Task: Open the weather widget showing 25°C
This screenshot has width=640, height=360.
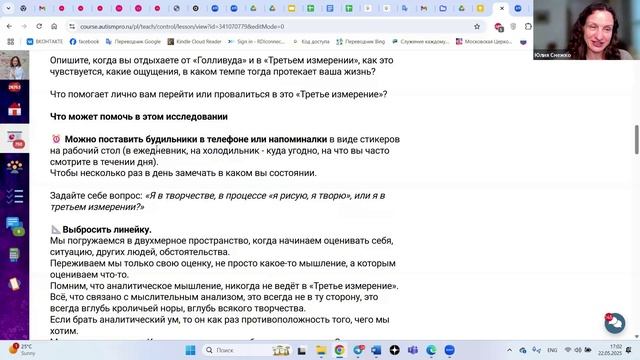Action: coord(22,350)
